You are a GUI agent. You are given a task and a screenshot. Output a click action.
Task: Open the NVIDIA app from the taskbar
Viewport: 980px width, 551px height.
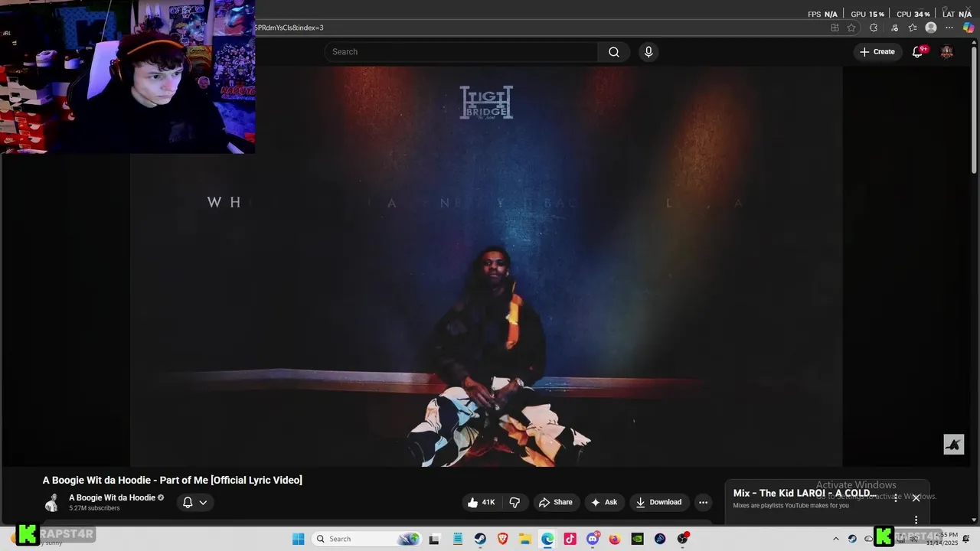pos(637,539)
